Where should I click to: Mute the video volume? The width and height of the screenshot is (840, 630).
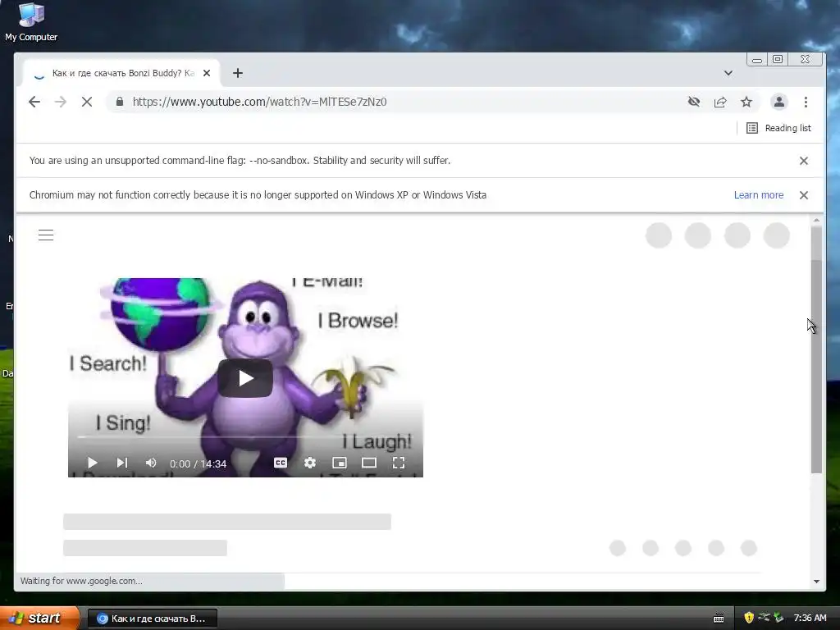151,463
